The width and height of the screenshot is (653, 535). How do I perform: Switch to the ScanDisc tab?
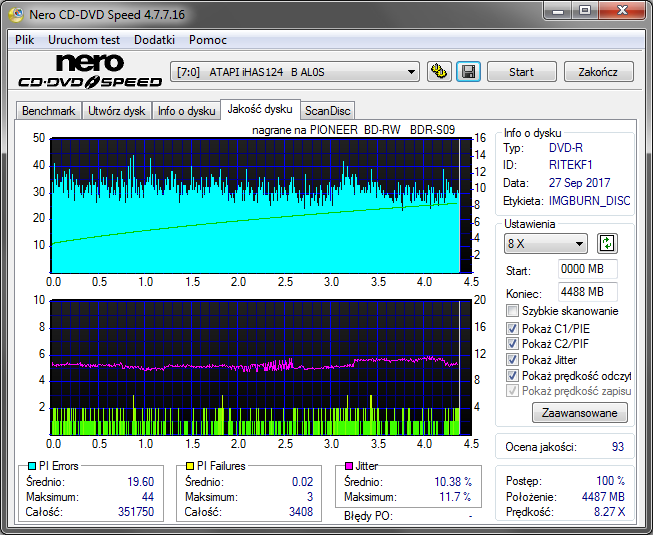tap(328, 111)
